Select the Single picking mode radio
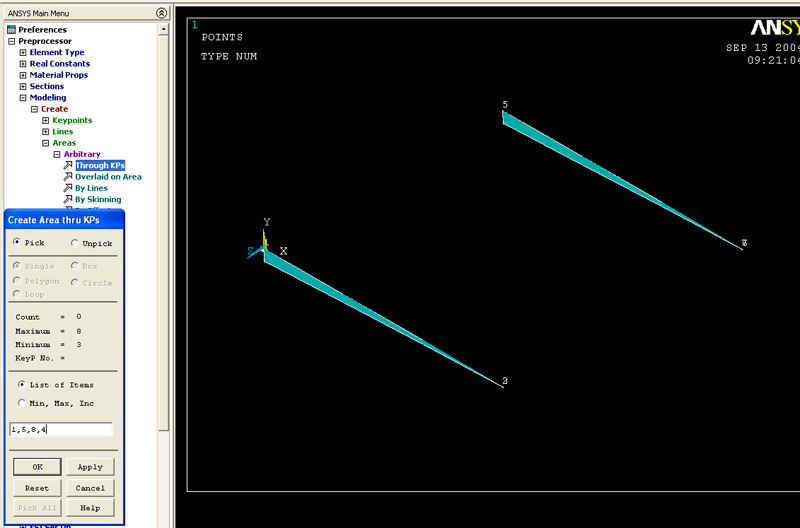The height and width of the screenshot is (528, 800). tap(17, 266)
